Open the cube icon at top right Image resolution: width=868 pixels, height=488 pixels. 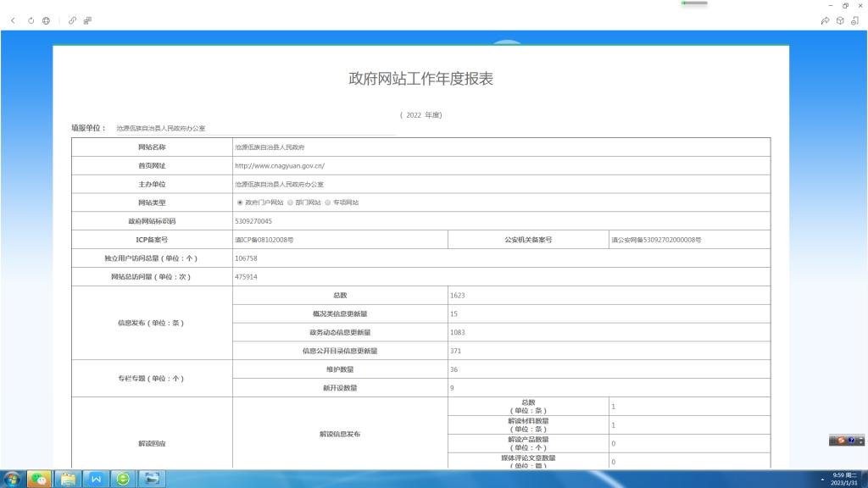[x=840, y=20]
